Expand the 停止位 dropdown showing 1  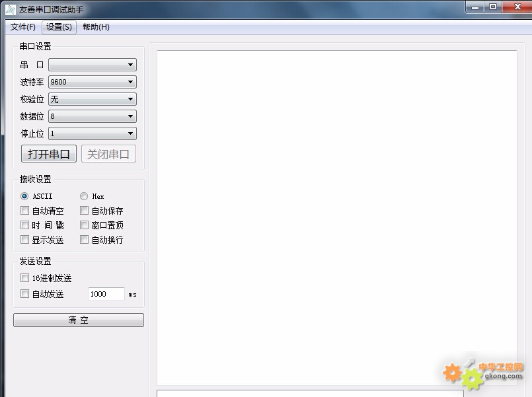click(93, 133)
